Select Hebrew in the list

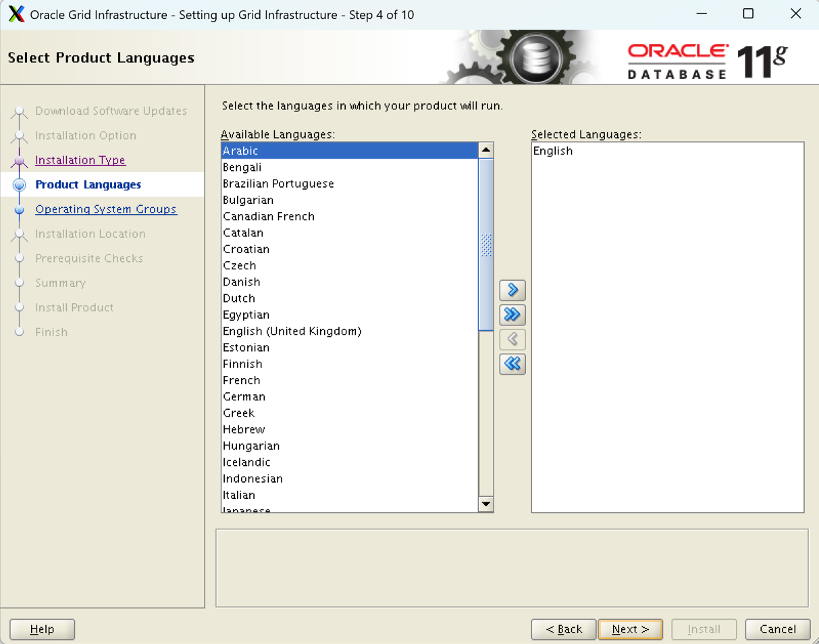[x=350, y=429]
